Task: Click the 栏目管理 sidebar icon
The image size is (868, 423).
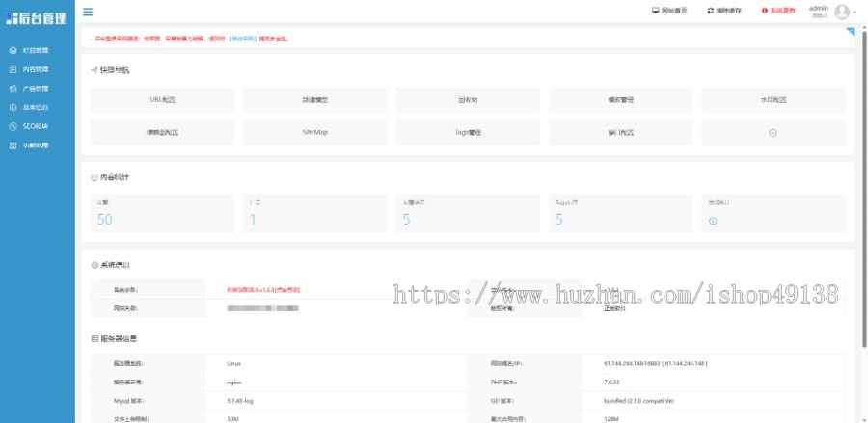Action: tap(14, 50)
